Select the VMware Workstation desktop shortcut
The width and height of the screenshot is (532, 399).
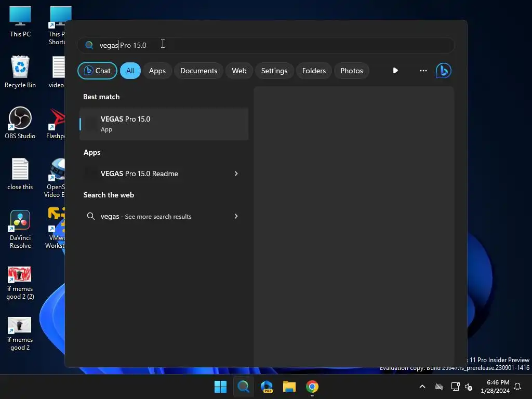tap(56, 228)
